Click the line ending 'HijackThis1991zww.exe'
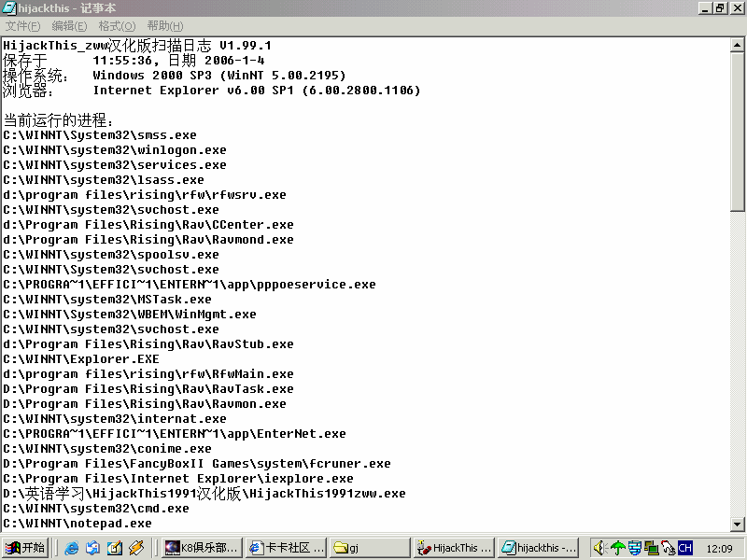747x560 pixels. 204,494
